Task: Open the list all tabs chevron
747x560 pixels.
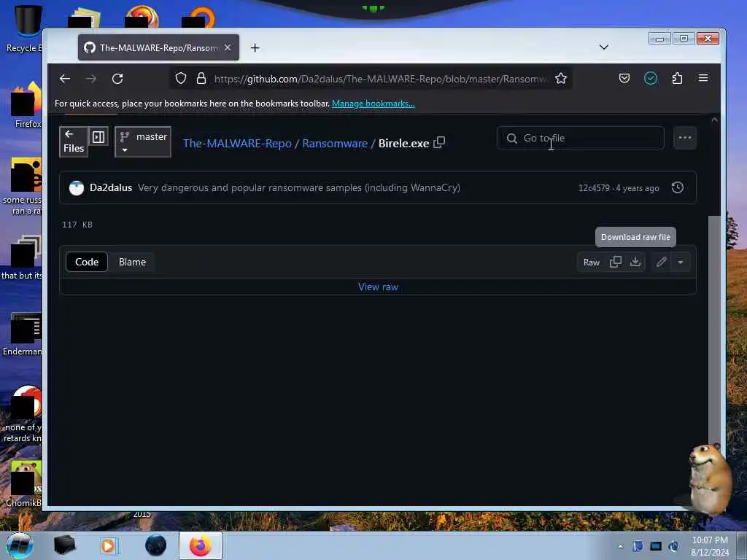Action: [603, 47]
